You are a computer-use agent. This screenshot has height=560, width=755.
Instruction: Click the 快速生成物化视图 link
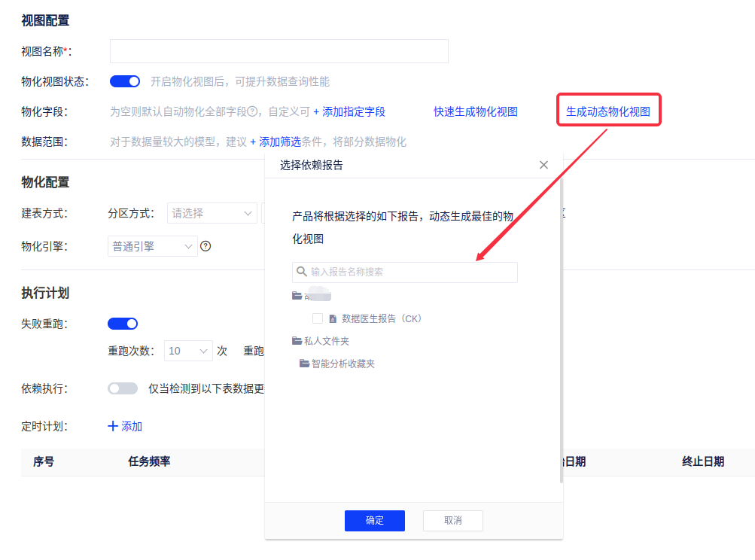click(x=476, y=111)
